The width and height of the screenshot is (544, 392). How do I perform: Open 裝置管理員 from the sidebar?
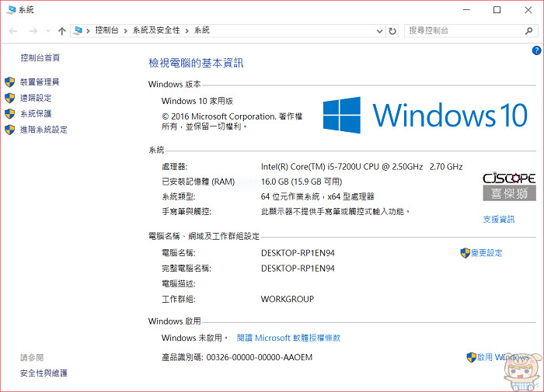pyautogui.click(x=40, y=82)
